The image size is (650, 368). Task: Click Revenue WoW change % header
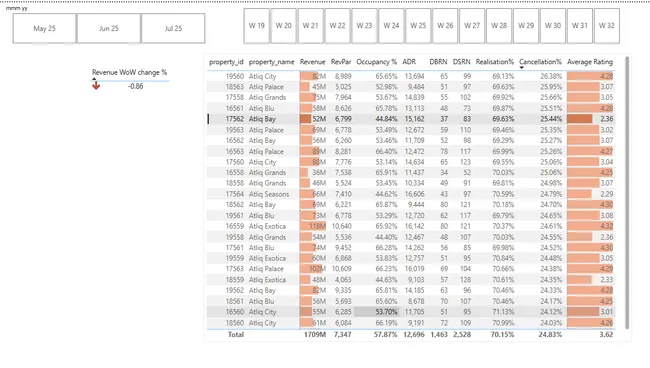pyautogui.click(x=129, y=73)
